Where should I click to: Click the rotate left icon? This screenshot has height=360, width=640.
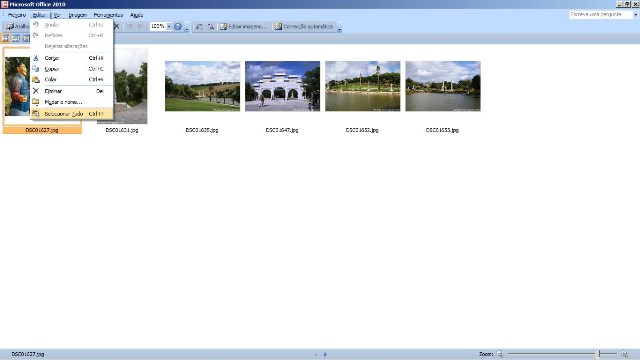(200, 26)
